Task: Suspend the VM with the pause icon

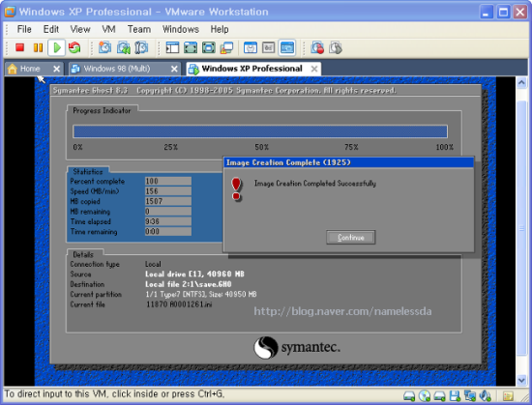Action: pos(38,47)
